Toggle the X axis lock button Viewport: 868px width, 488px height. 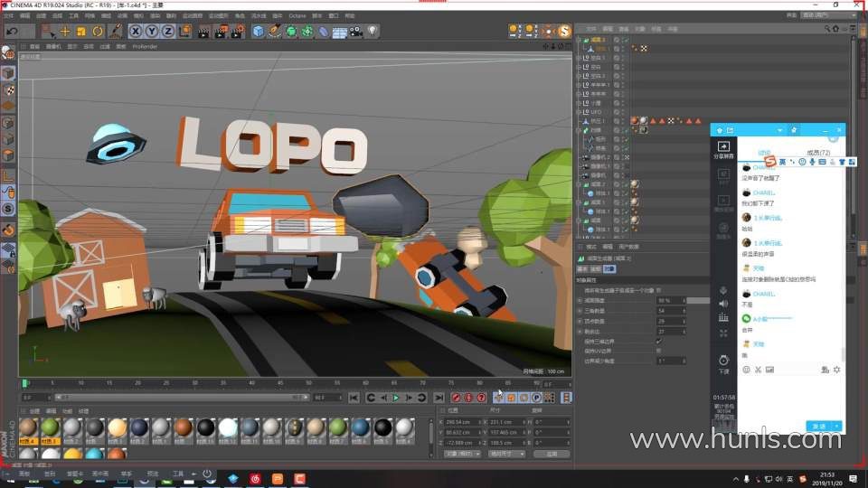(x=136, y=32)
